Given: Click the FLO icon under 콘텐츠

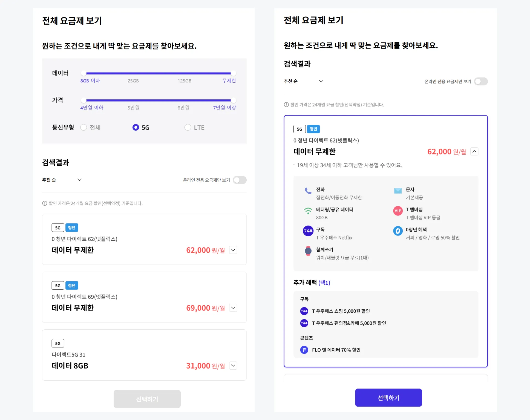Looking at the screenshot, I should [x=304, y=350].
